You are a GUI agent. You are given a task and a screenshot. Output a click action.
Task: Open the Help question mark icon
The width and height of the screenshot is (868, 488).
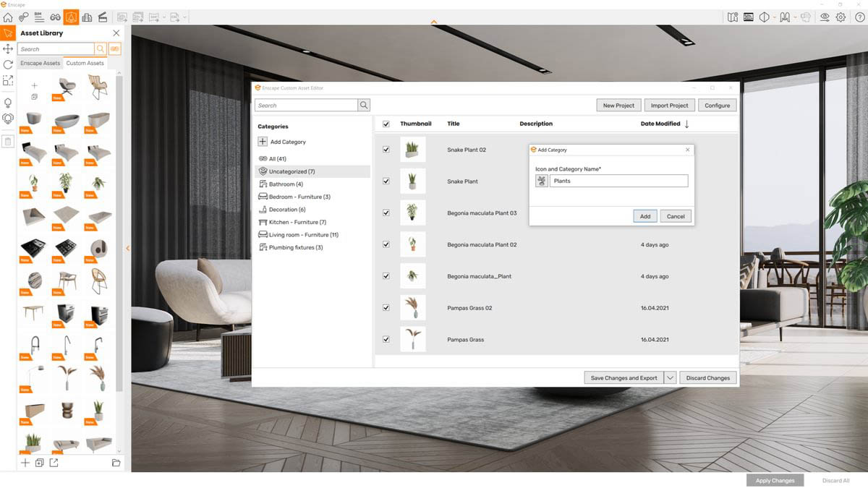pyautogui.click(x=859, y=17)
